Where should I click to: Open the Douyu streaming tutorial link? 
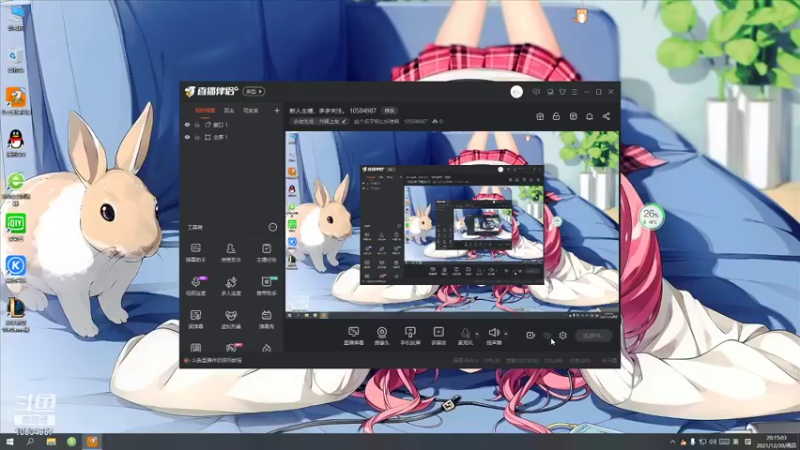pos(216,360)
